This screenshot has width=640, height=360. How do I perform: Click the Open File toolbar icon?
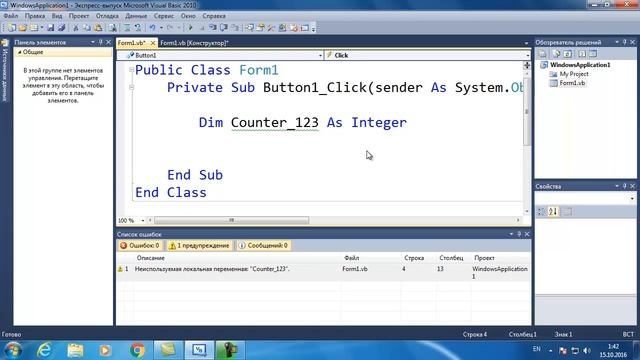pyautogui.click(x=23, y=28)
